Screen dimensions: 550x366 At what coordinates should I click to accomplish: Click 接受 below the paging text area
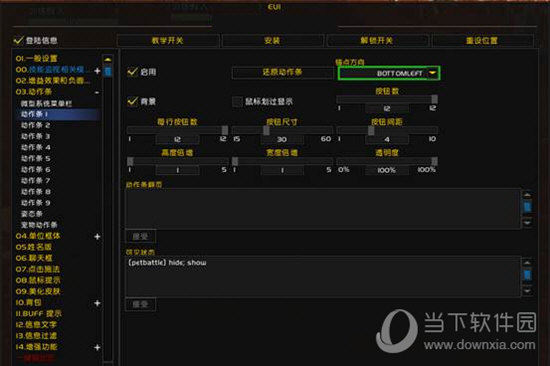[140, 237]
